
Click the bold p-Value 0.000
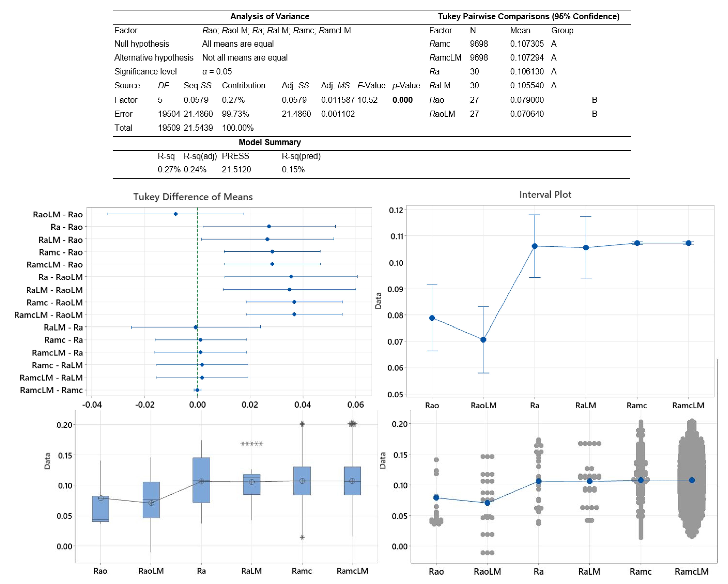tap(402, 100)
